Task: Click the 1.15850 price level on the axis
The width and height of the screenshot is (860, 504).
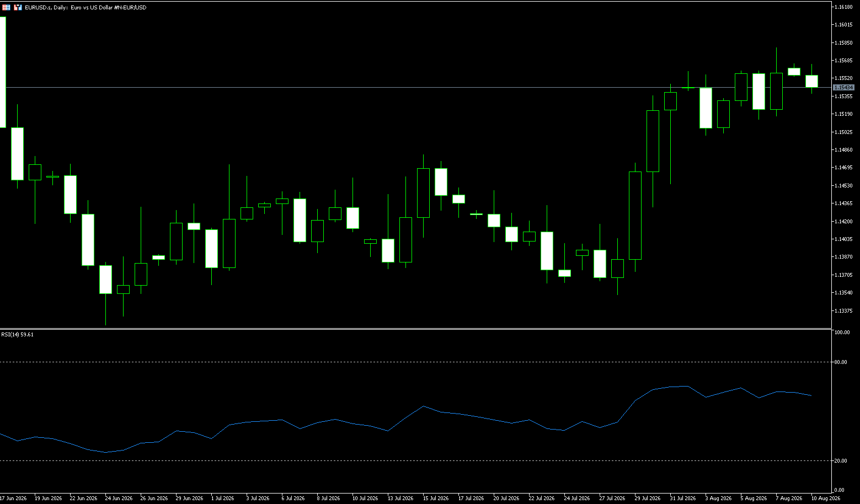Action: coord(844,42)
